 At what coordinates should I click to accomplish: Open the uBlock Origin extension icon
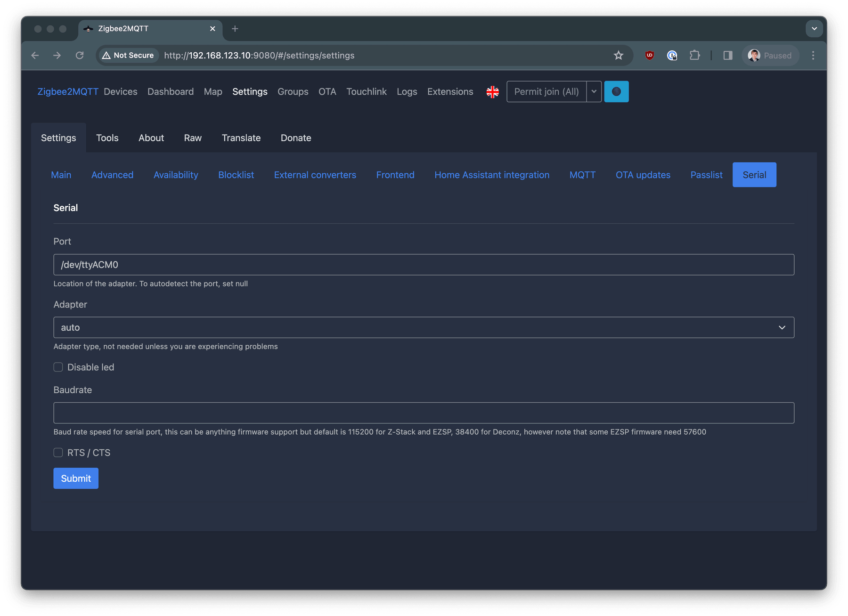point(649,55)
